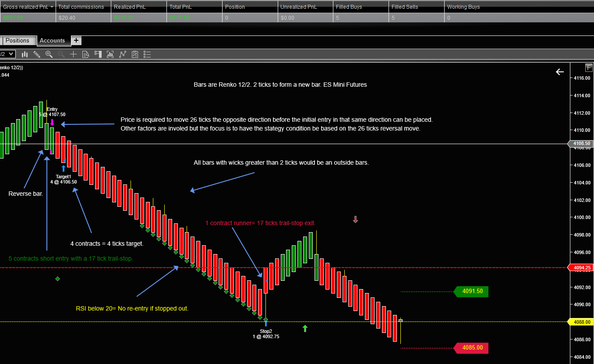Viewport: 594px width, 364px height.
Task: Open the chart snapshot icon
Action: click(x=110, y=54)
